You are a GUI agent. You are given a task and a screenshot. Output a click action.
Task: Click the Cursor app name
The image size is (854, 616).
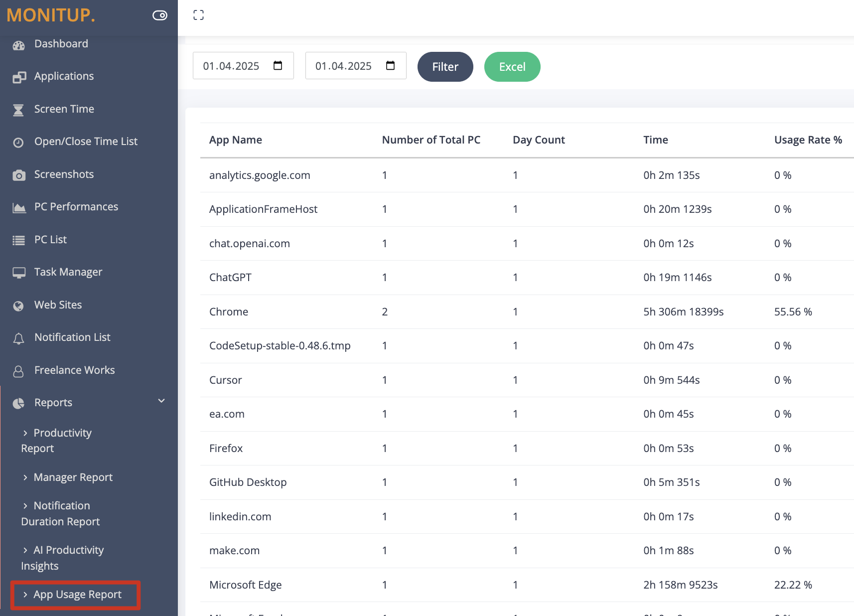[225, 380]
